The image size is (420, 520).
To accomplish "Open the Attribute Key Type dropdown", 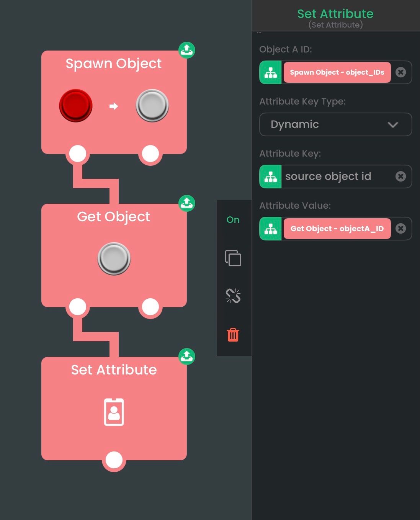I will click(x=335, y=124).
